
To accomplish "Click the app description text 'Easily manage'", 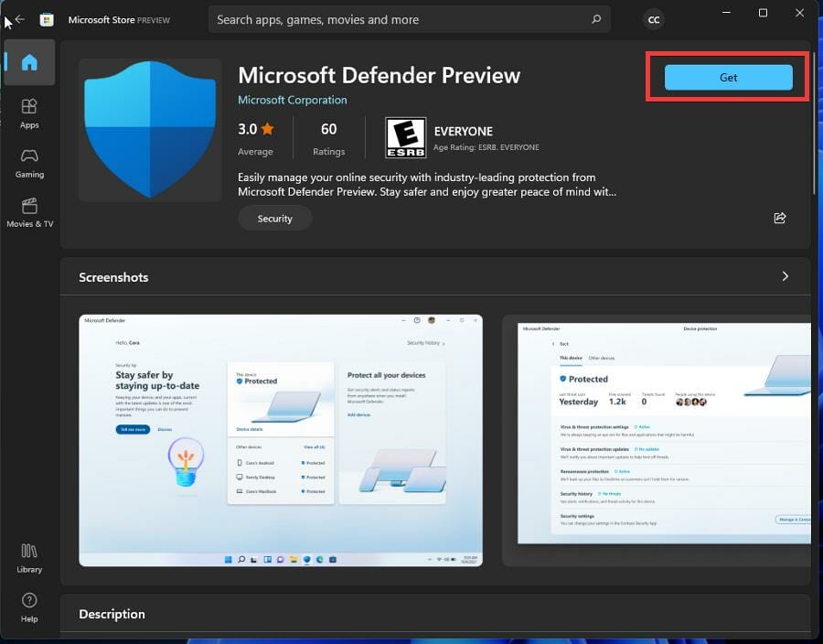I will 427,184.
